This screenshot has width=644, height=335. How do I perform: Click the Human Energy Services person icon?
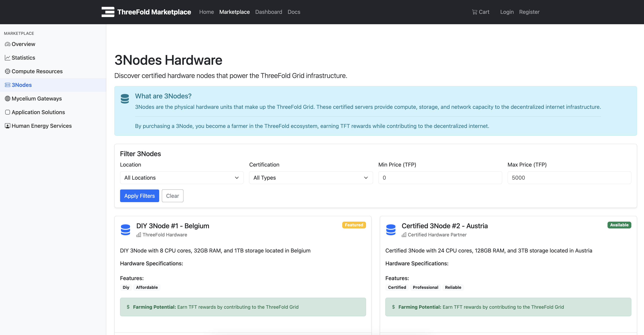pyautogui.click(x=8, y=126)
